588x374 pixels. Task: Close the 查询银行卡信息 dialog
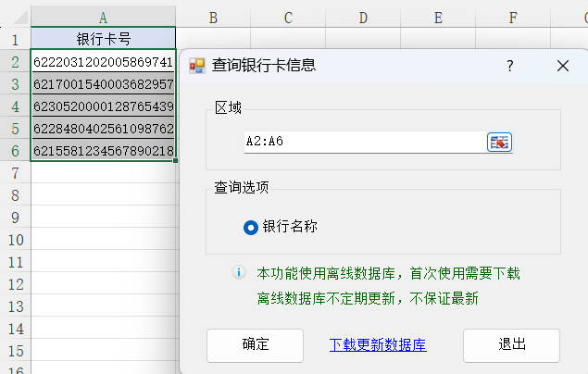pyautogui.click(x=562, y=65)
